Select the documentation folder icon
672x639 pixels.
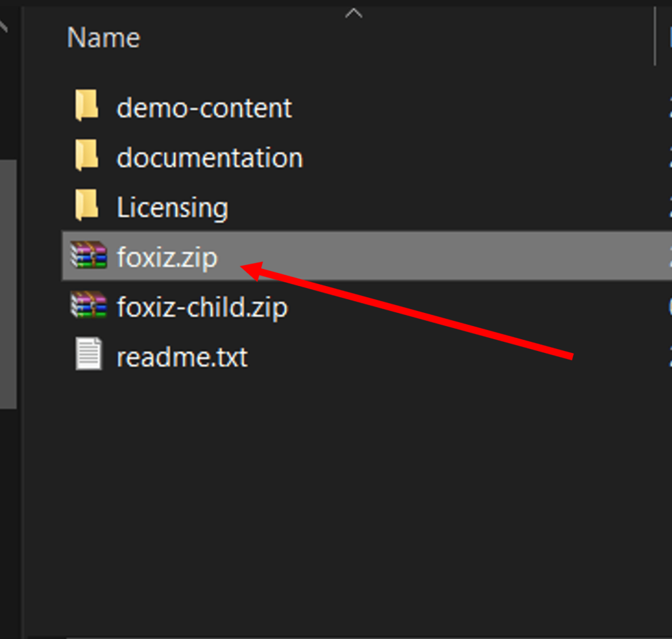click(x=87, y=155)
